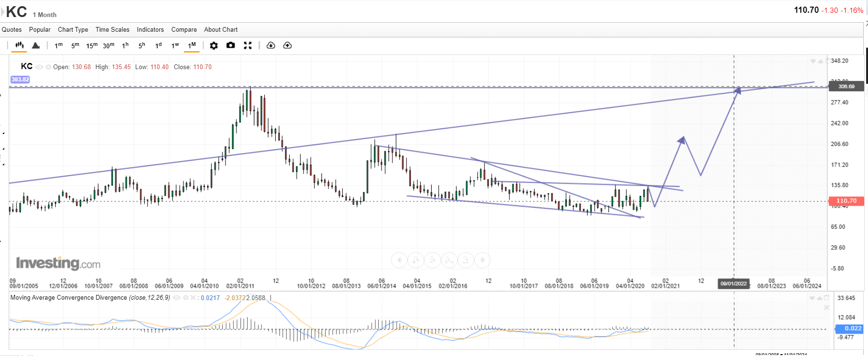The image size is (868, 356).
Task: Select the 1d timeframe
Action: [x=158, y=45]
